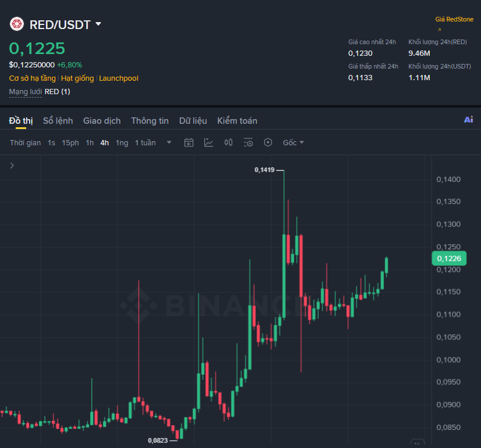Click the 0,0850 price axis label

tap(448, 427)
